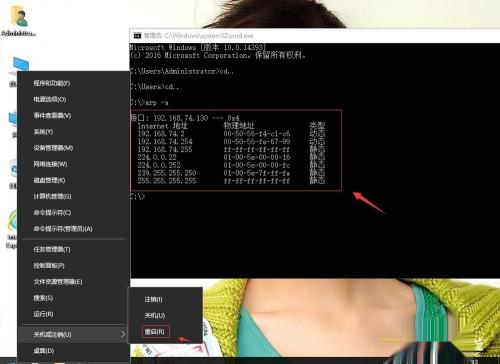The width and height of the screenshot is (500, 364).
Task: Show the desktop via 桌面(D)
Action: (x=43, y=351)
